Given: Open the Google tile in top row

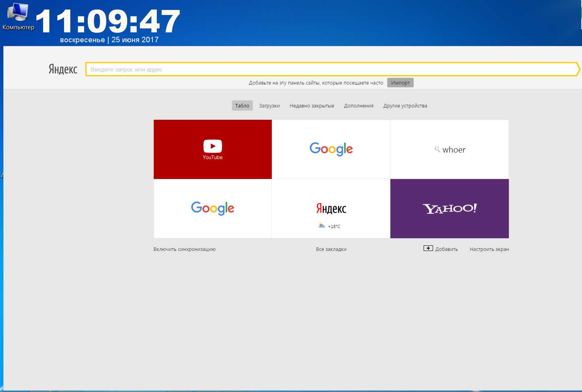Looking at the screenshot, I should pos(331,149).
